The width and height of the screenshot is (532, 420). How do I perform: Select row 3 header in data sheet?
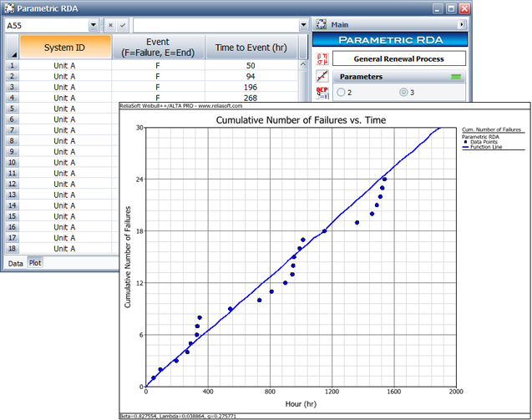click(x=12, y=87)
